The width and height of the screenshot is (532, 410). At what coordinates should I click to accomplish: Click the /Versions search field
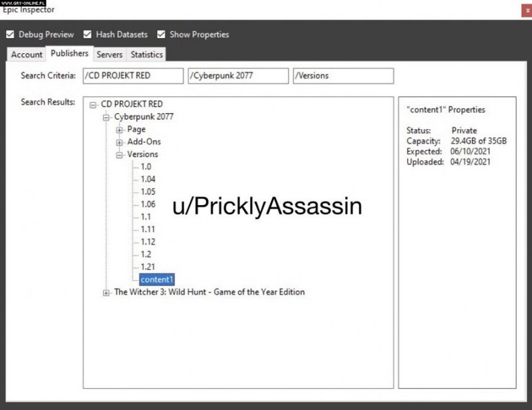point(343,76)
